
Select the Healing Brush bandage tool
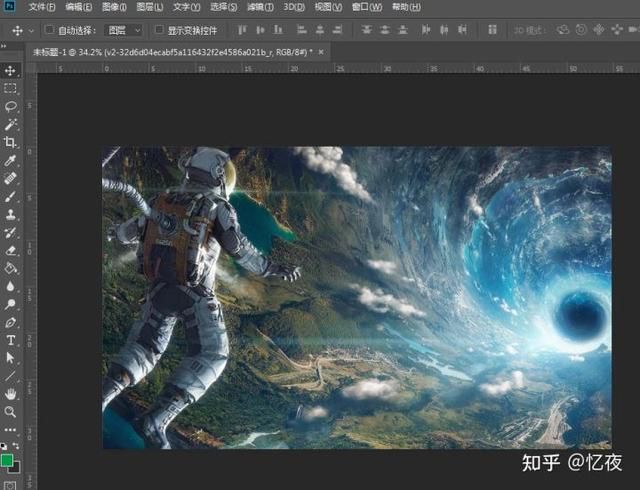pyautogui.click(x=10, y=178)
